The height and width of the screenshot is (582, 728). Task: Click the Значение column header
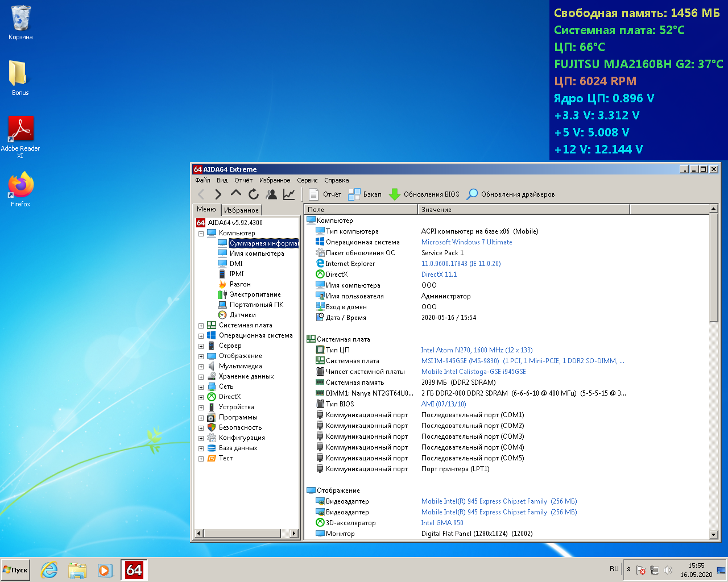pyautogui.click(x=436, y=210)
